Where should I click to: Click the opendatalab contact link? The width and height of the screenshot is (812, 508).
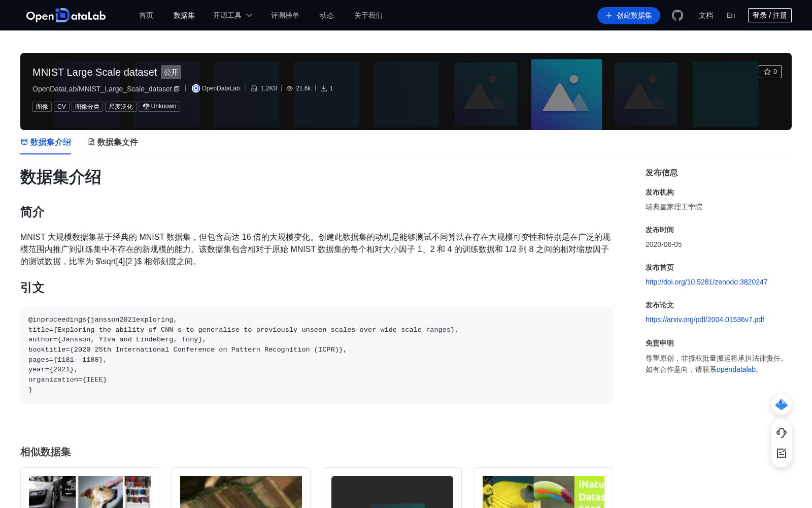pos(736,369)
